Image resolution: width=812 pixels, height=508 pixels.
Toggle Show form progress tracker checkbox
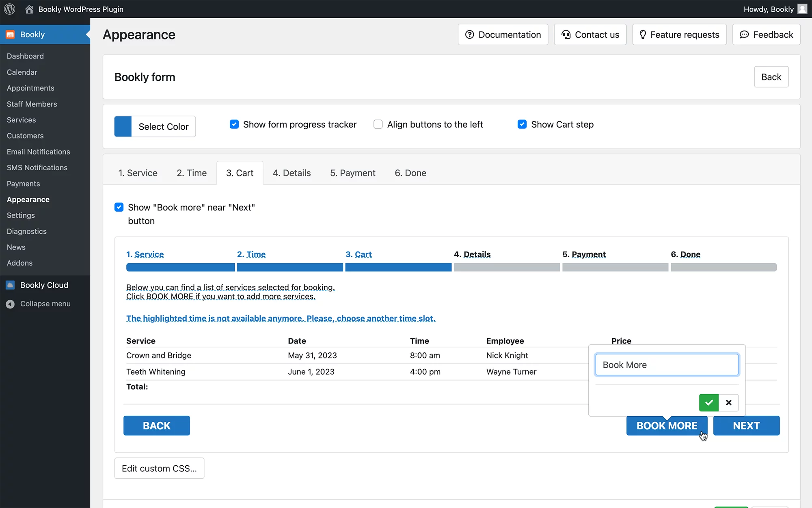click(234, 124)
